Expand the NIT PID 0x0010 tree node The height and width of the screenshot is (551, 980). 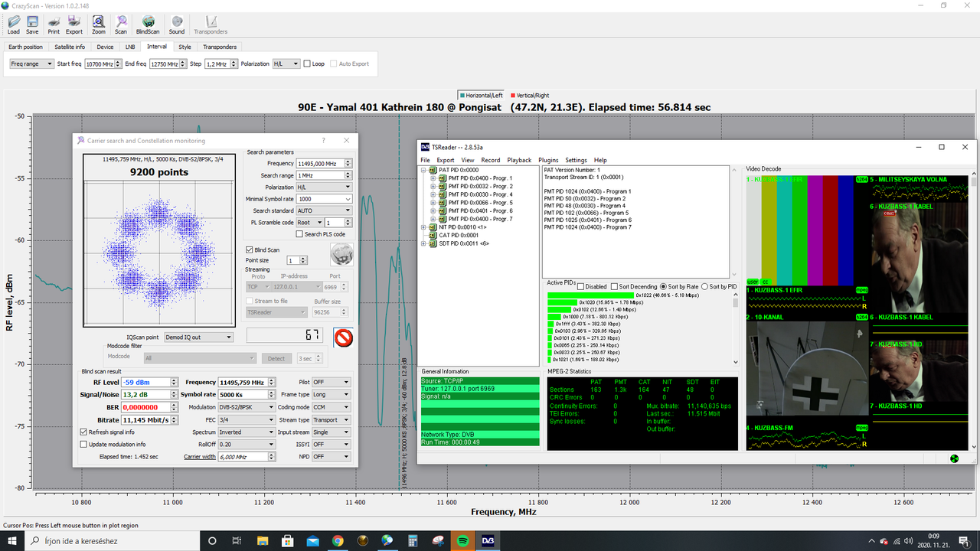click(424, 227)
